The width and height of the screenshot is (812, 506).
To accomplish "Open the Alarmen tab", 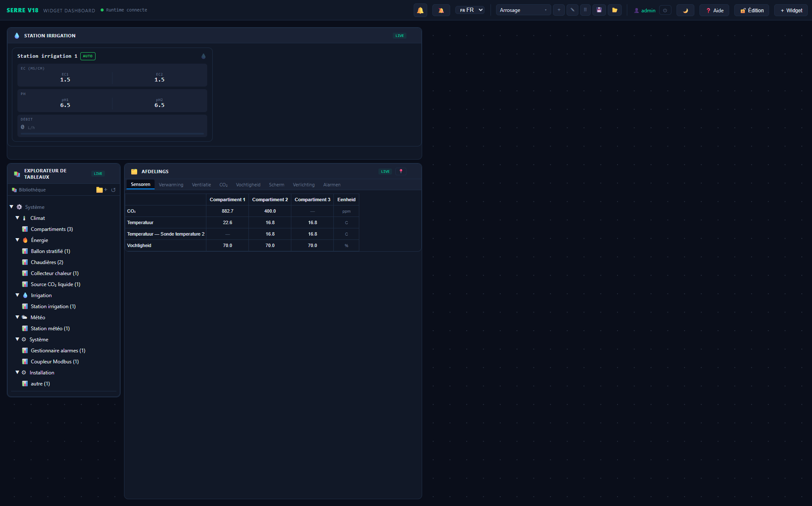I will [x=332, y=185].
